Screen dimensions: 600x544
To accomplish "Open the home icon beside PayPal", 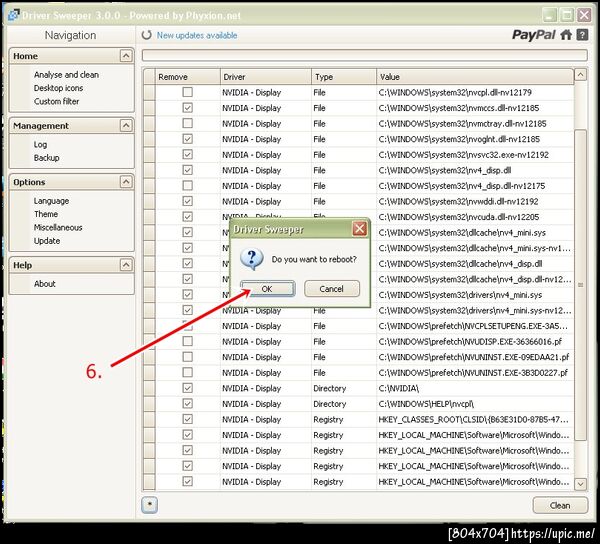I will click(566, 35).
